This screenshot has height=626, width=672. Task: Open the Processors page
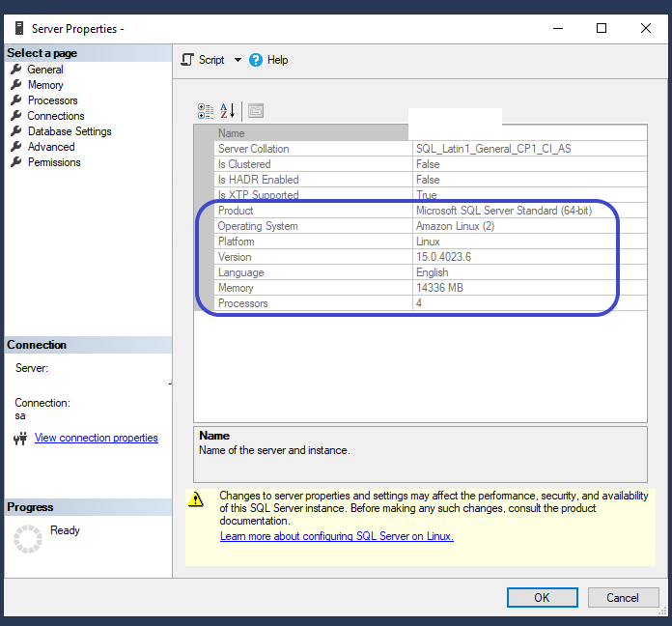tap(53, 100)
